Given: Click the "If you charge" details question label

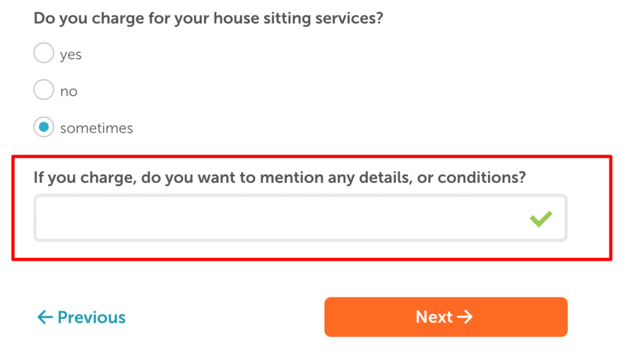Looking at the screenshot, I should [x=280, y=178].
